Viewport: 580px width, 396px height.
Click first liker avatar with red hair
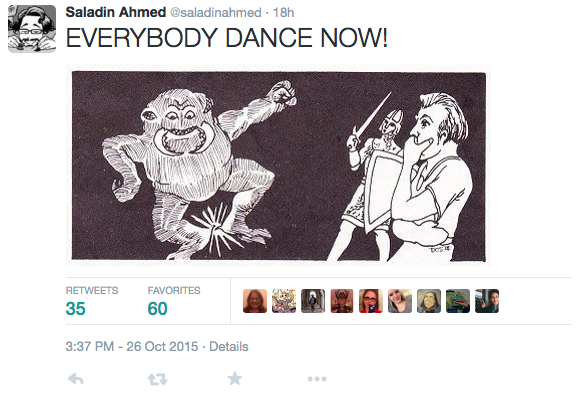click(x=255, y=301)
